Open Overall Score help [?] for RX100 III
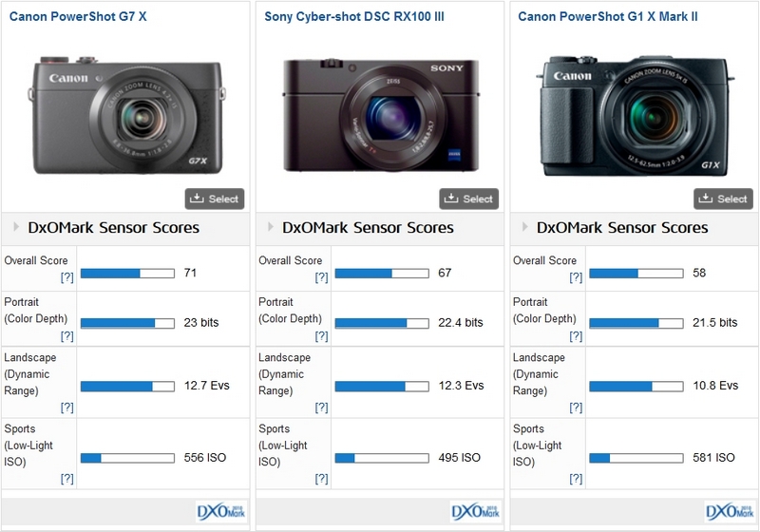Viewport: 760px width, 532px height. [321, 277]
